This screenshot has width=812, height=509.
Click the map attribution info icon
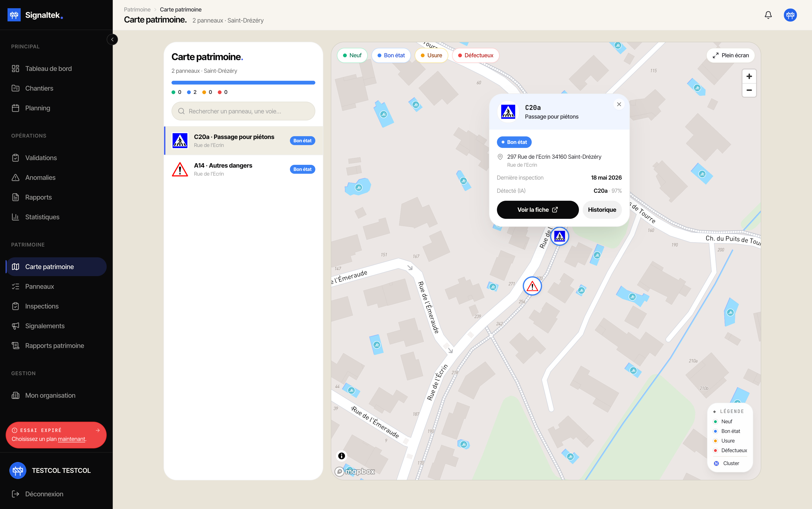(341, 456)
